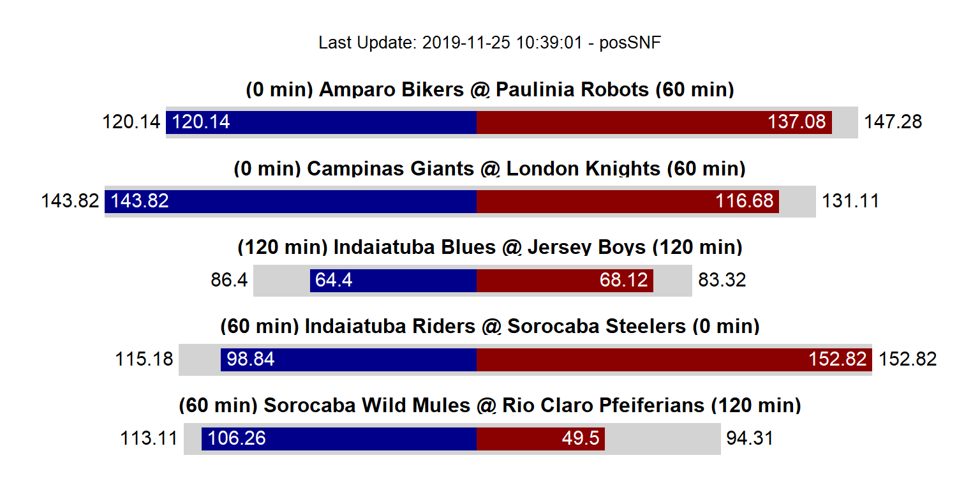Select the 86.4 projection label
The image size is (980, 490).
click(229, 280)
